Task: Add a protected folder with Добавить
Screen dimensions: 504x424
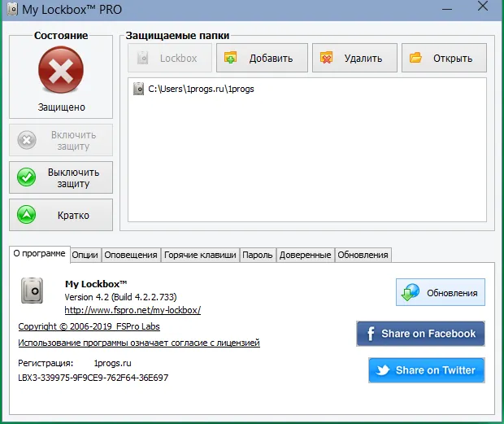Action: pyautogui.click(x=262, y=58)
